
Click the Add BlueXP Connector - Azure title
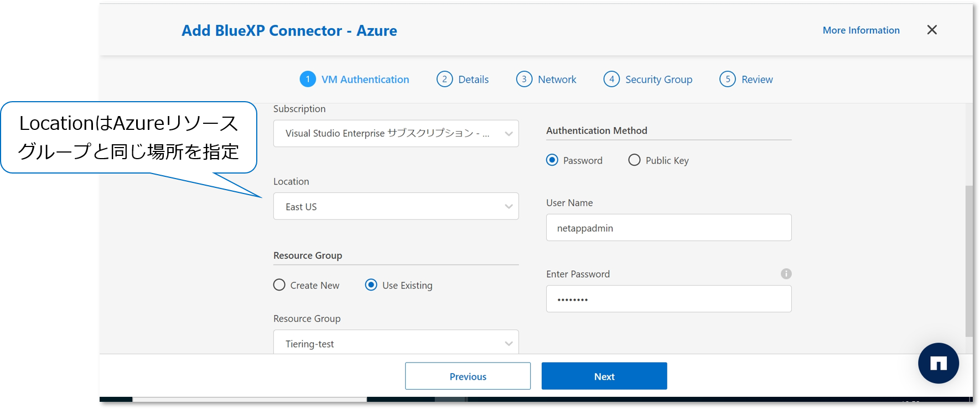[289, 30]
